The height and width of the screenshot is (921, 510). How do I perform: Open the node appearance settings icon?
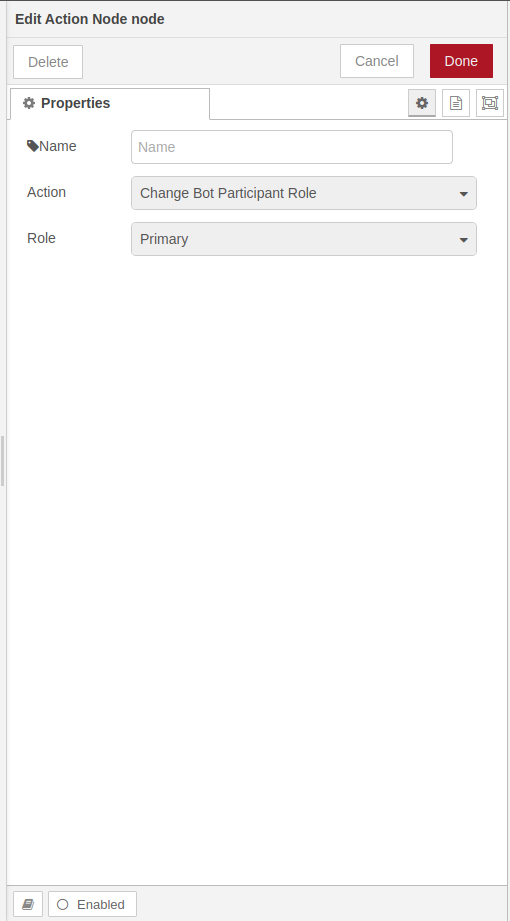tap(490, 103)
